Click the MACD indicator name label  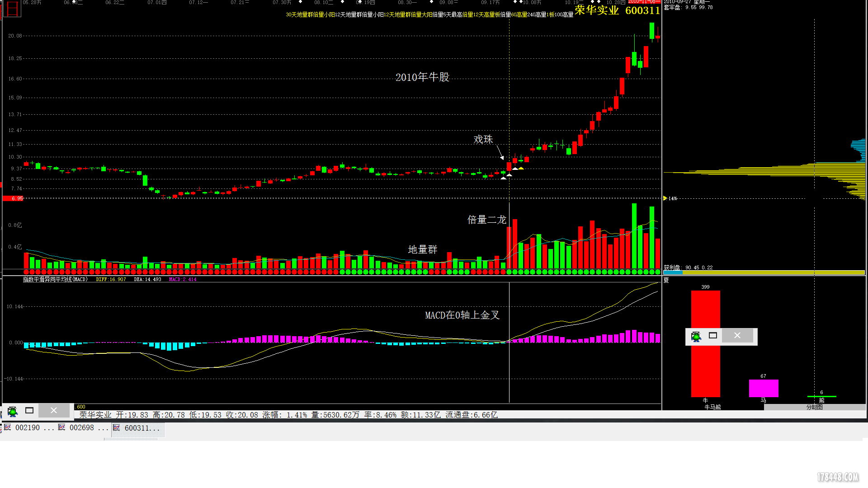55,280
